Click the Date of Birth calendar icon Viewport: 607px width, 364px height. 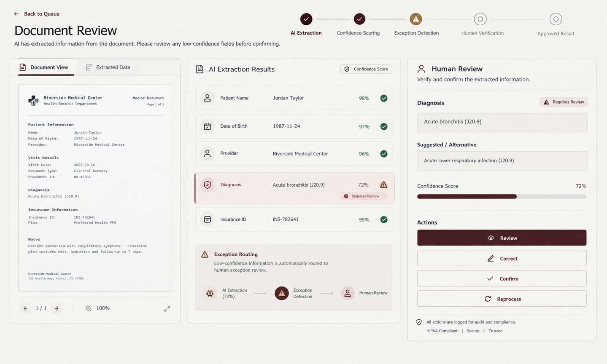[x=207, y=126]
